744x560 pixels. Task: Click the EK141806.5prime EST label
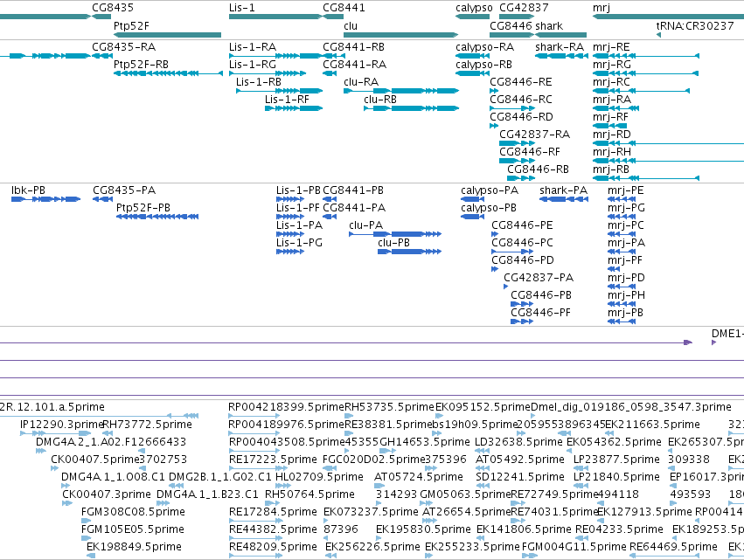(x=524, y=529)
